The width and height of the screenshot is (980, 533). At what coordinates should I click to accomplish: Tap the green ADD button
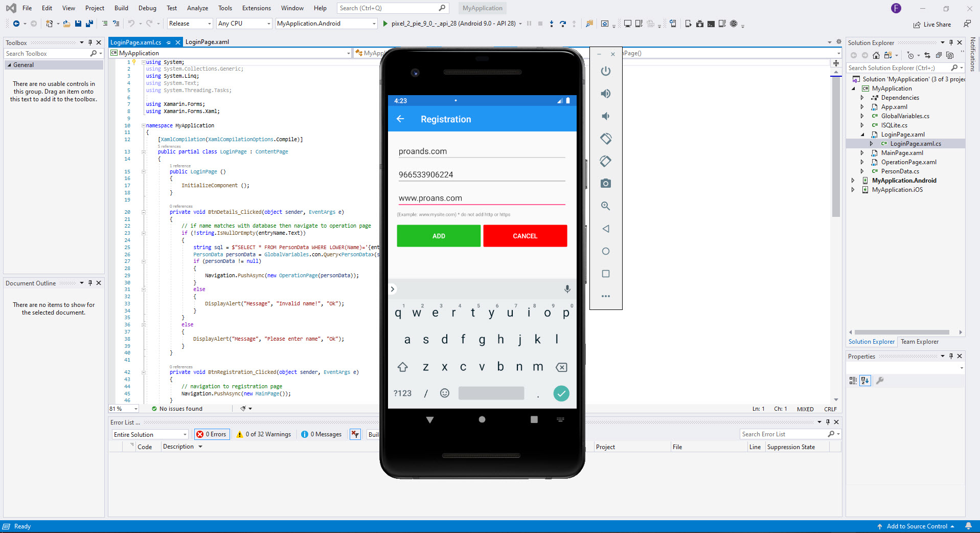point(439,236)
